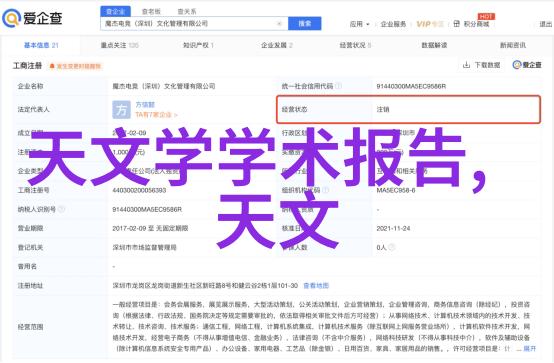Click the 营业期限 row label
Image resolution: width=554 pixels, height=363 pixels.
pyautogui.click(x=30, y=228)
